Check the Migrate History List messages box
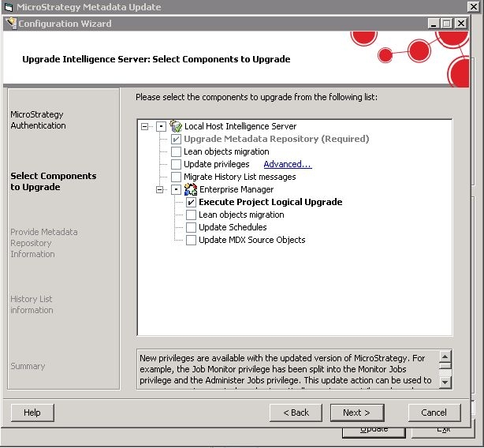 (177, 177)
